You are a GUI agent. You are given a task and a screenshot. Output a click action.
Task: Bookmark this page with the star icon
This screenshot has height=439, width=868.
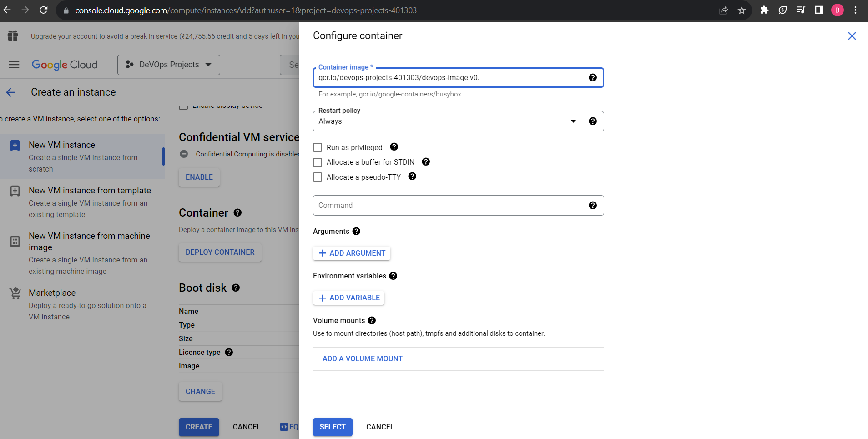point(742,10)
